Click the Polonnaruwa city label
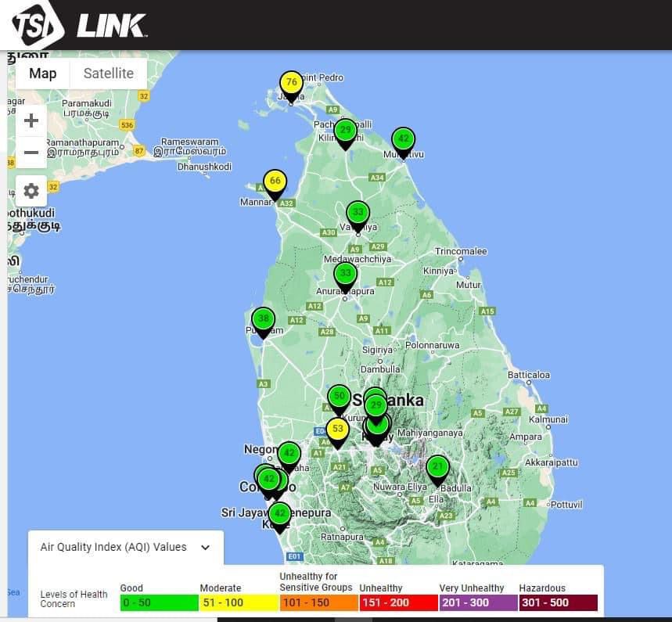This screenshot has width=672, height=622. coord(432,345)
